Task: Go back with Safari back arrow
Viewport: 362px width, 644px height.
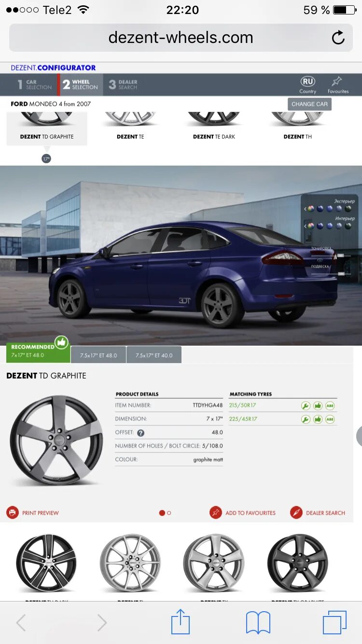Action: point(21,623)
